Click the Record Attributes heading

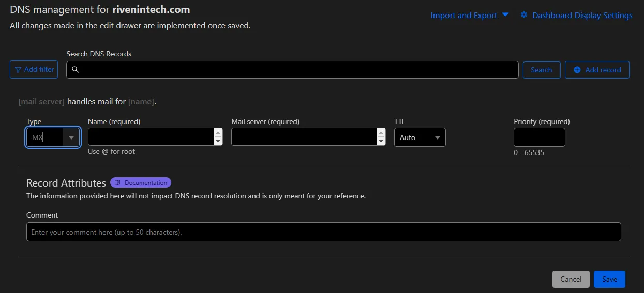pos(66,183)
